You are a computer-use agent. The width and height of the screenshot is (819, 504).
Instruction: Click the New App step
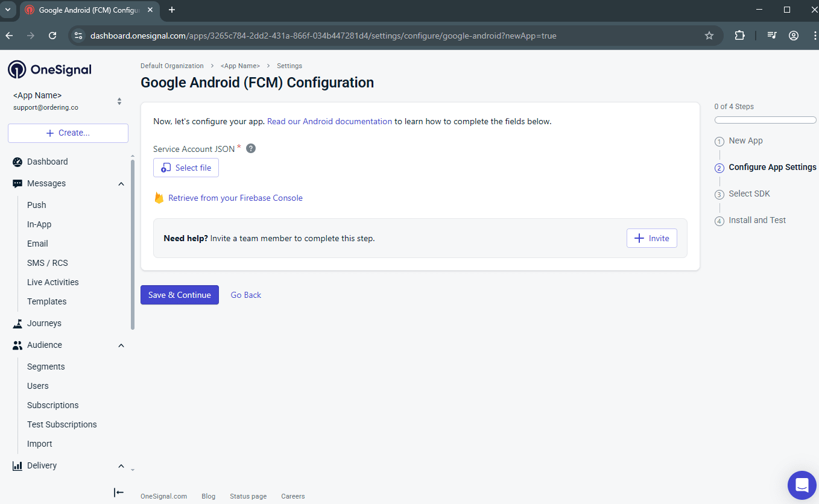[x=745, y=140]
